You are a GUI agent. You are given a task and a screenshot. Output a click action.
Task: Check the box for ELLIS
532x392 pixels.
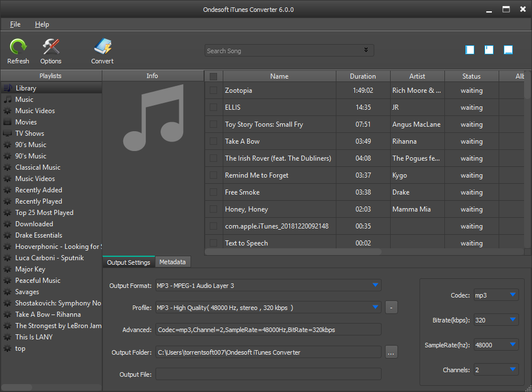[213, 107]
